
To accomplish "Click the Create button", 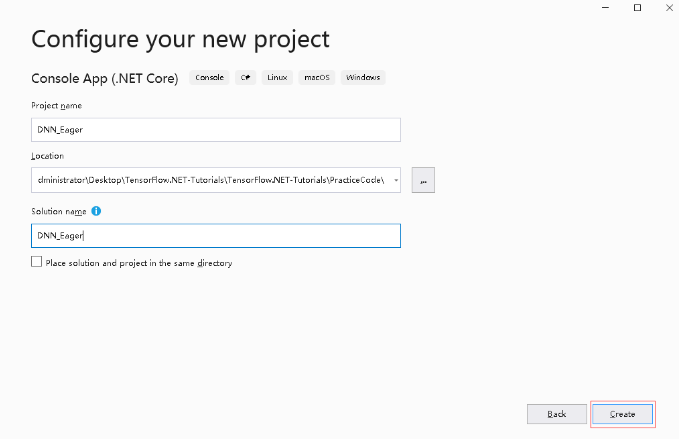I will pyautogui.click(x=622, y=414).
